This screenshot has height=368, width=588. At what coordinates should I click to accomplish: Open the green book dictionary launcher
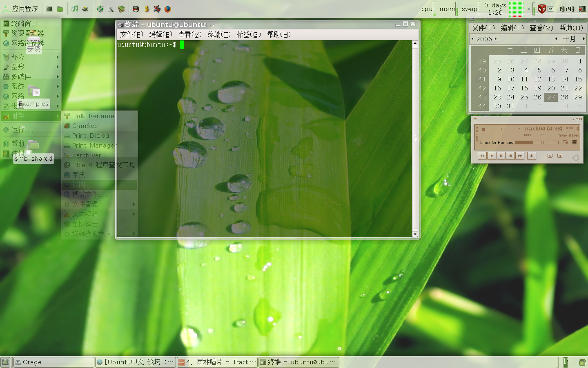tap(121, 9)
